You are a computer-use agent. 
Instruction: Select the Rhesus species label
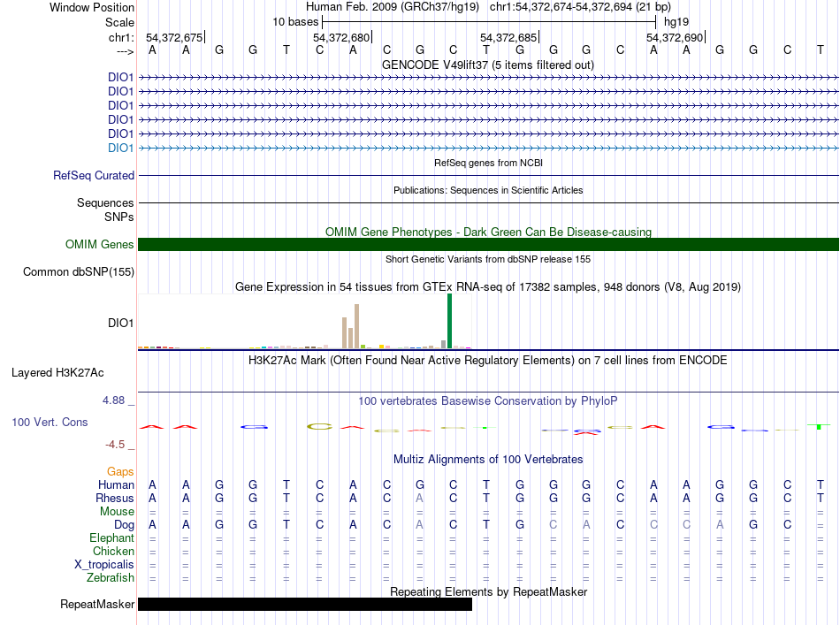pyautogui.click(x=115, y=498)
